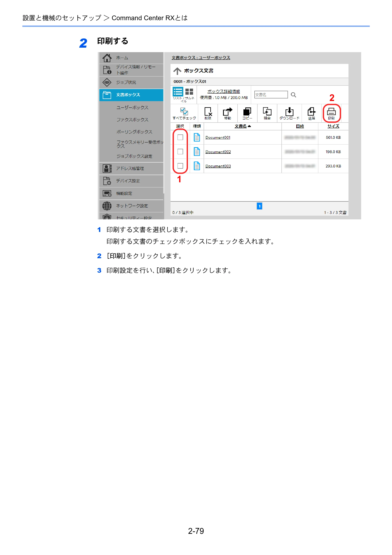
Task: Open the Document003 link
Action: click(218, 166)
